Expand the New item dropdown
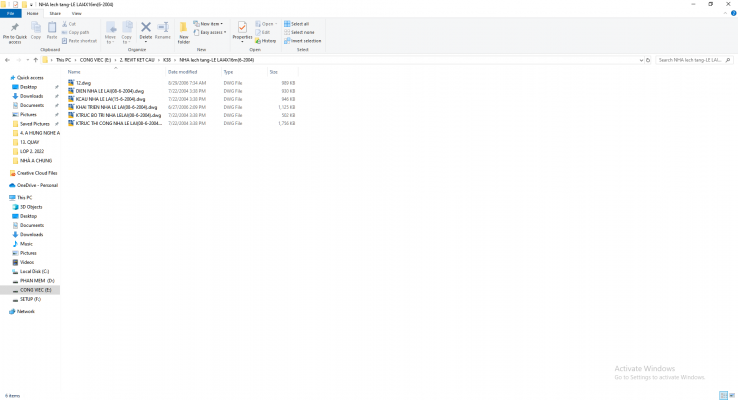This screenshot has height=400, width=738. [x=211, y=23]
